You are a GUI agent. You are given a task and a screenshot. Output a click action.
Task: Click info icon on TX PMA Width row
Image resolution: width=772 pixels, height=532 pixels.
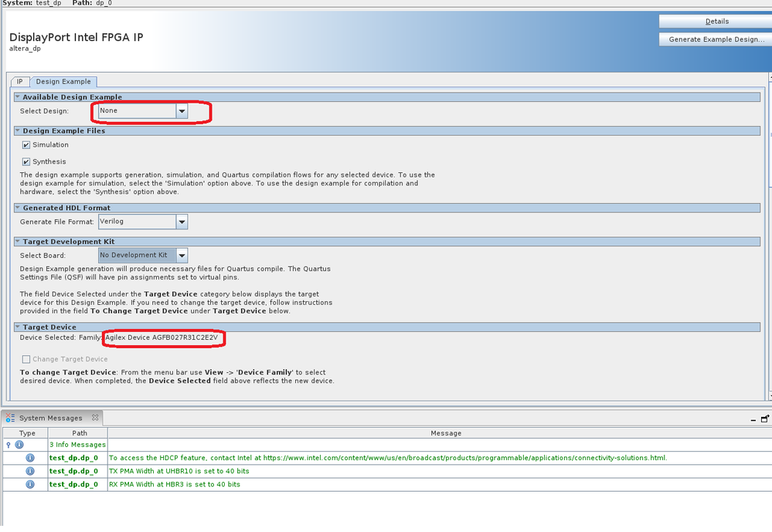tap(30, 471)
